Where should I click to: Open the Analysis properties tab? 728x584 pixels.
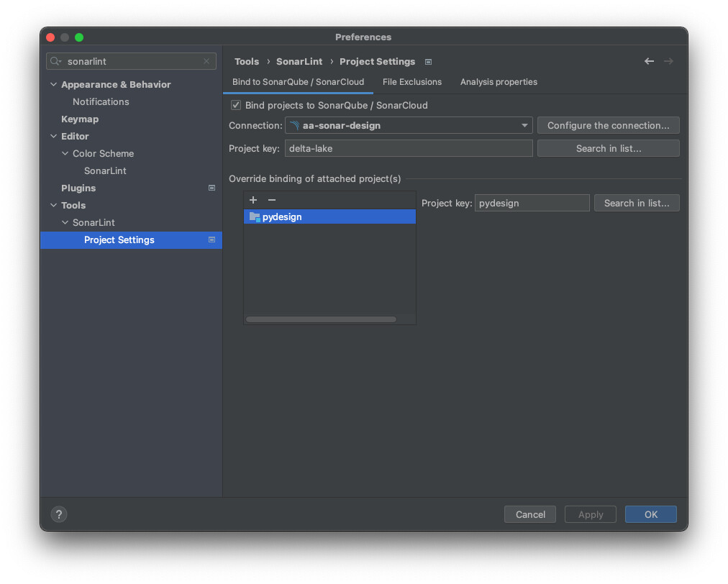tap(499, 82)
